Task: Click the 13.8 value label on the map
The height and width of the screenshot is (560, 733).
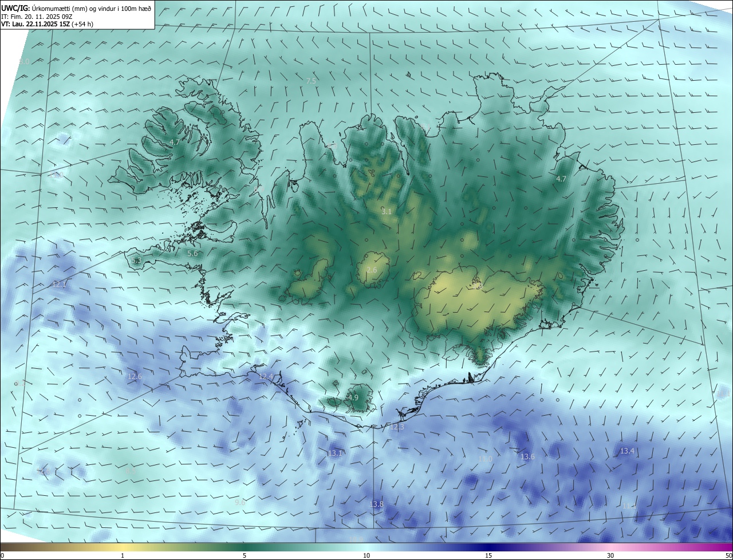Action: (x=376, y=504)
